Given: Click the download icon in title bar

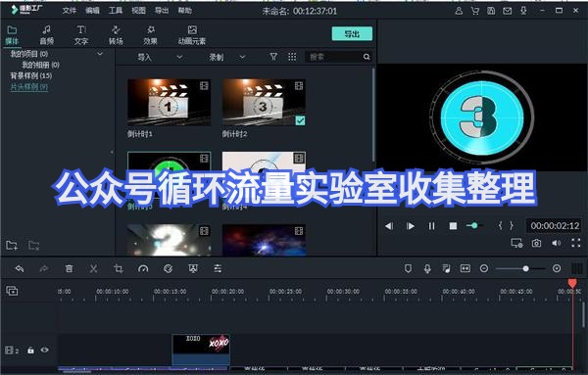Looking at the screenshot, I should tap(523, 11).
